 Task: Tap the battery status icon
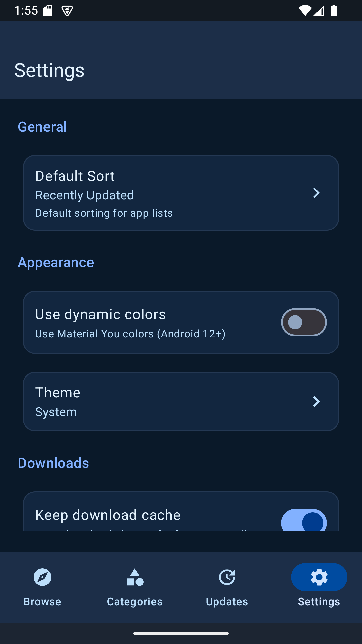point(334,11)
